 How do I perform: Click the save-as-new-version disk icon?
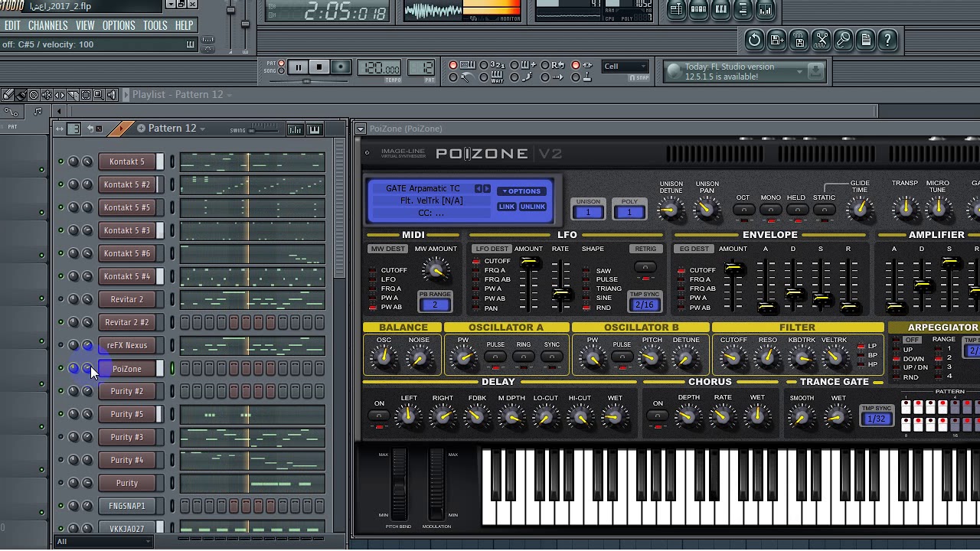click(776, 40)
